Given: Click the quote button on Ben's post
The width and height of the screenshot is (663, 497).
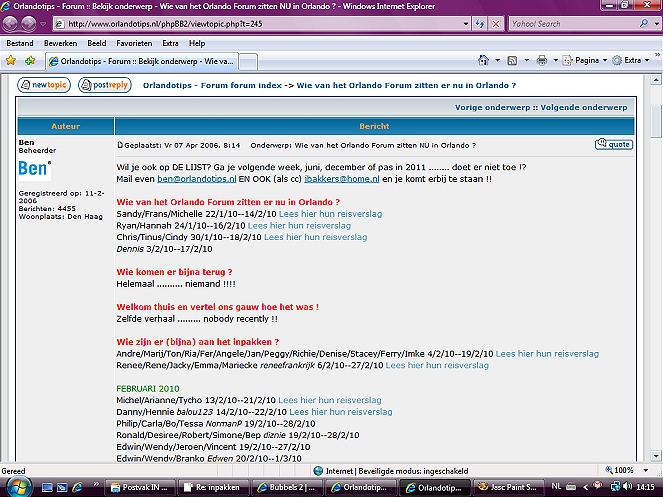Looking at the screenshot, I should tap(613, 145).
